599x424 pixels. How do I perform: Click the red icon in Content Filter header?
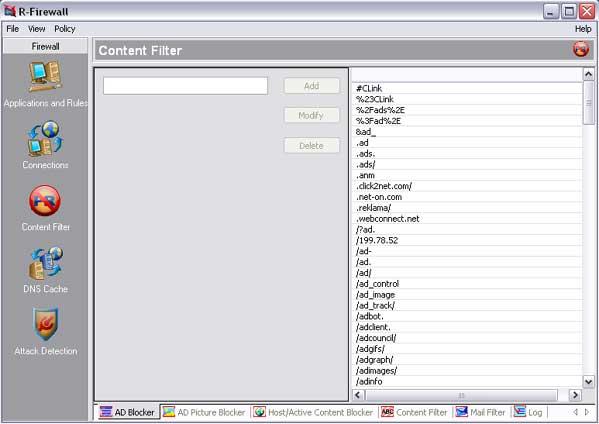[x=581, y=50]
